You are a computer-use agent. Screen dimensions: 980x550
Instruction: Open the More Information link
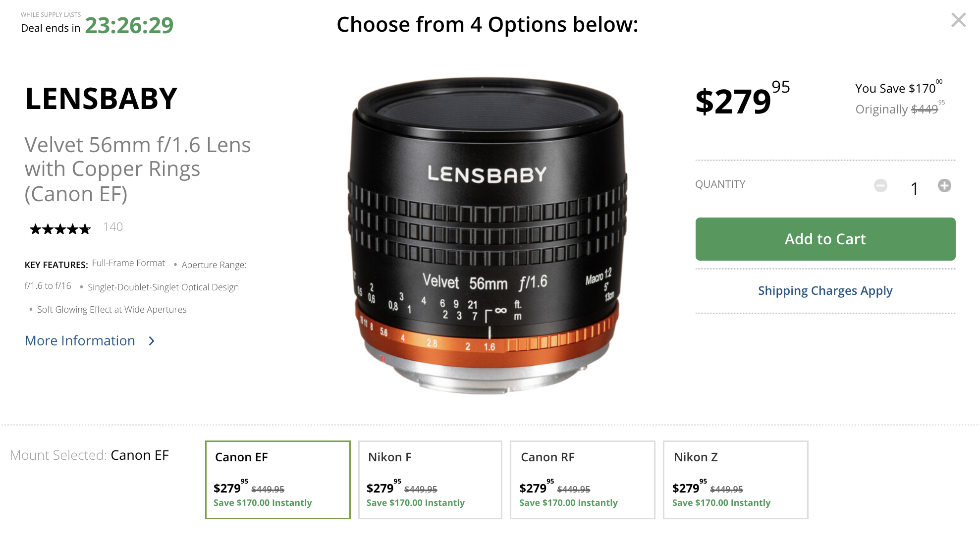click(x=80, y=341)
